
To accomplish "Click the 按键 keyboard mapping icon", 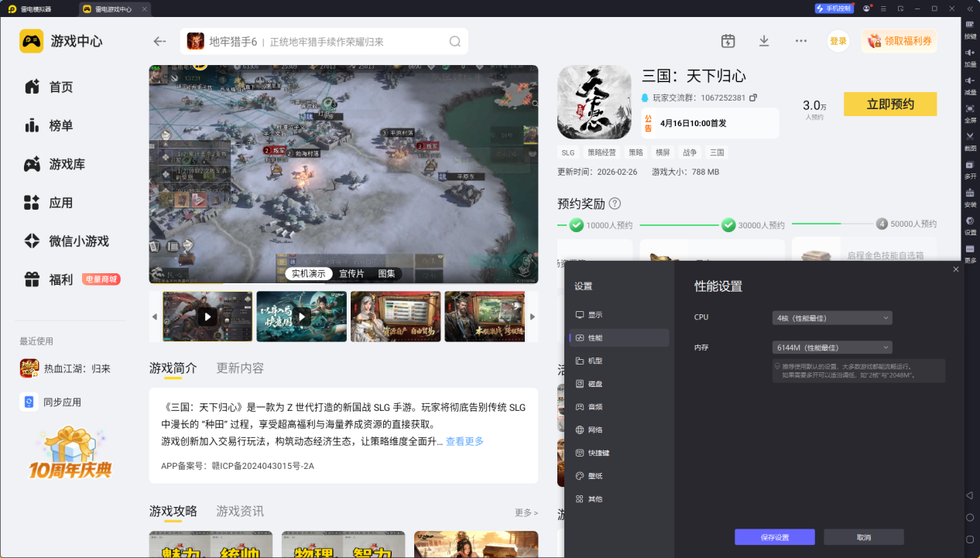I will pyautogui.click(x=970, y=26).
